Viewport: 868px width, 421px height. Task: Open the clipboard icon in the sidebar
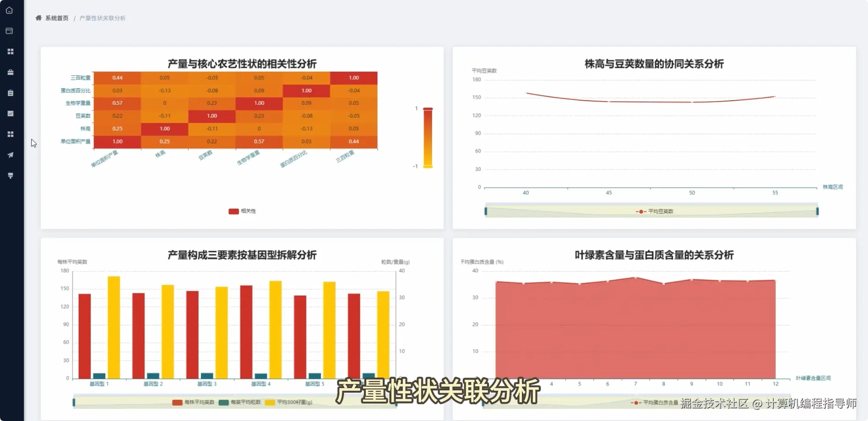[10, 92]
